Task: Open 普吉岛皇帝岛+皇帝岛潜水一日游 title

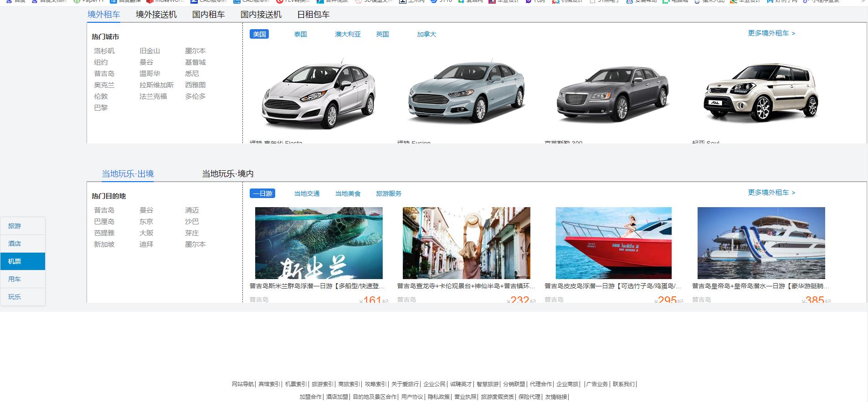Action: click(x=761, y=286)
